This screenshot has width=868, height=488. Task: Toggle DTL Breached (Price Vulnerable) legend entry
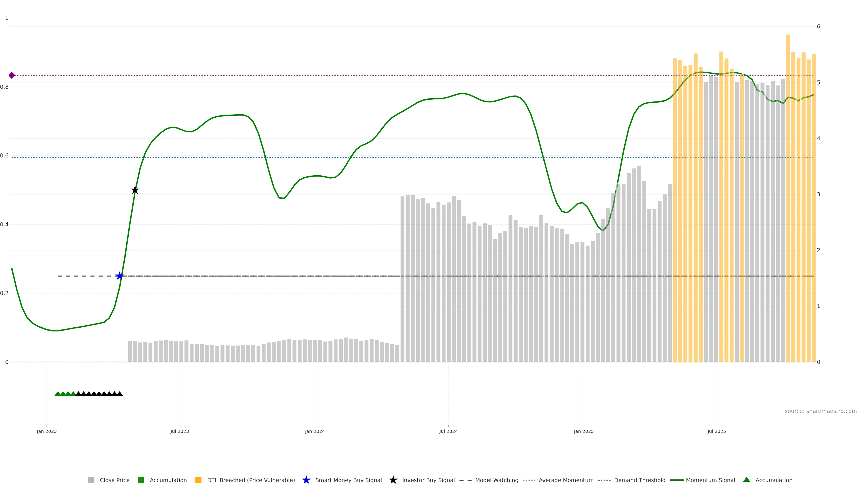click(251, 480)
